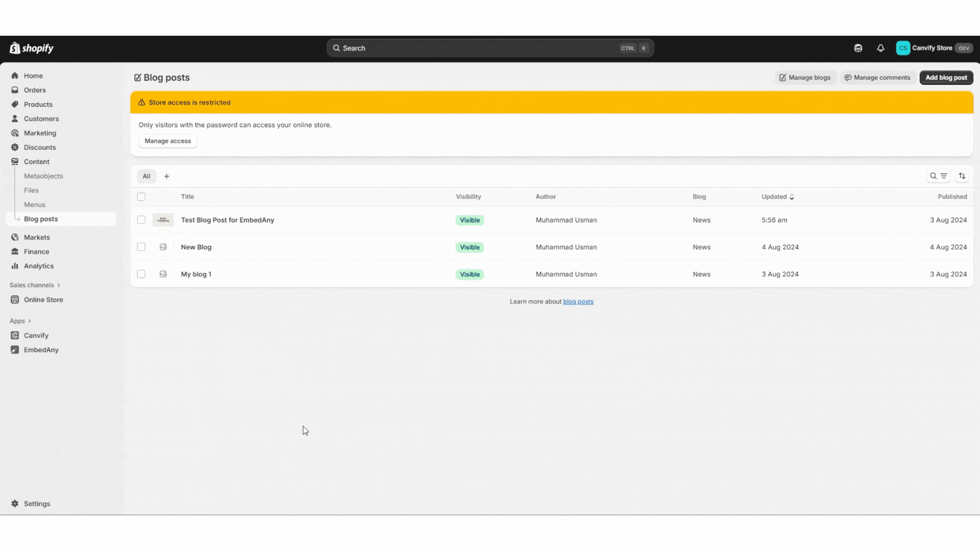The height and width of the screenshot is (551, 980).
Task: Go to Metaobjects in Content menu
Action: click(43, 176)
